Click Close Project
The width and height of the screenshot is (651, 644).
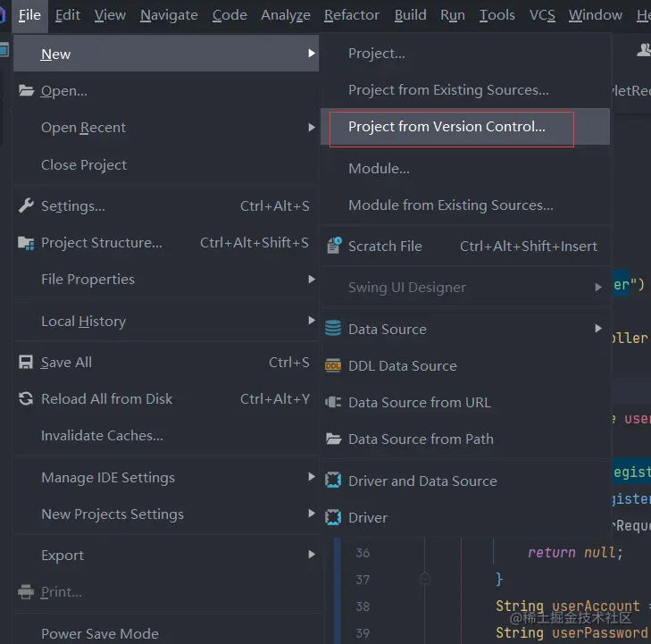point(166,165)
